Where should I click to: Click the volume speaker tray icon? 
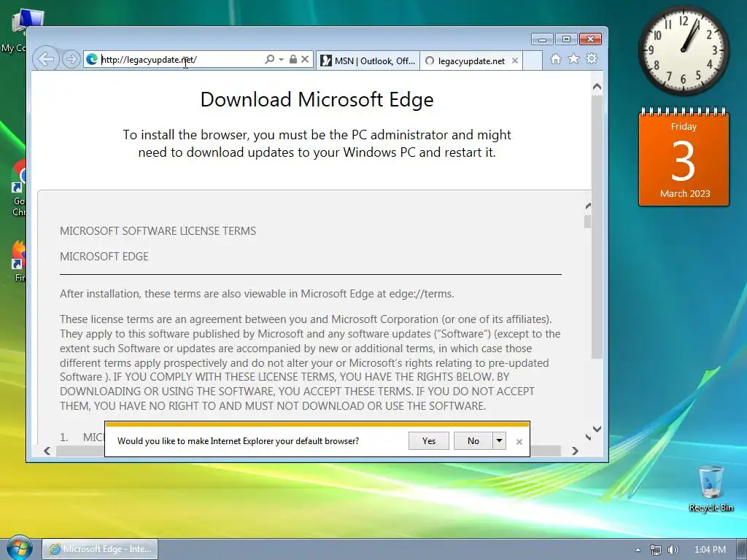click(673, 550)
